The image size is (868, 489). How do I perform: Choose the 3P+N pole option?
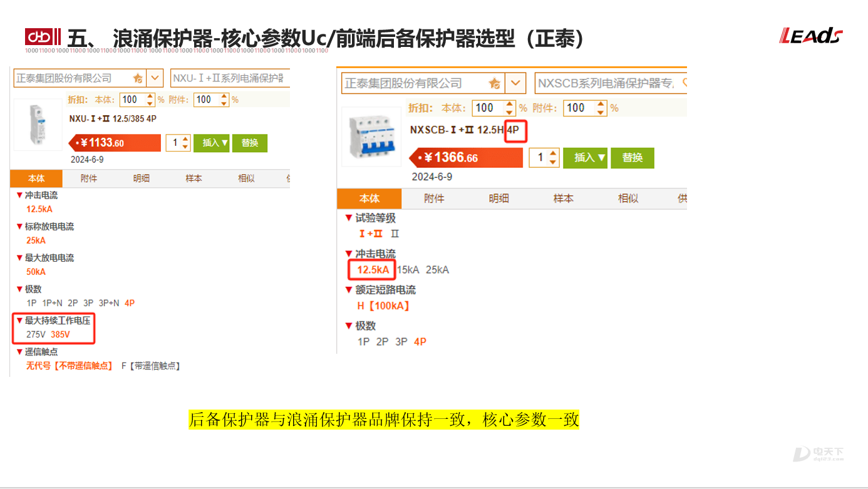tap(109, 303)
